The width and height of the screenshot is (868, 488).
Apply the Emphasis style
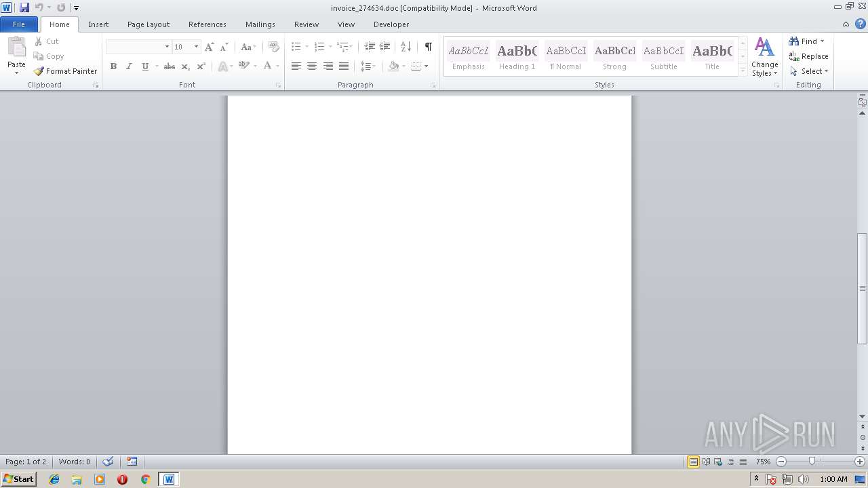tap(469, 56)
